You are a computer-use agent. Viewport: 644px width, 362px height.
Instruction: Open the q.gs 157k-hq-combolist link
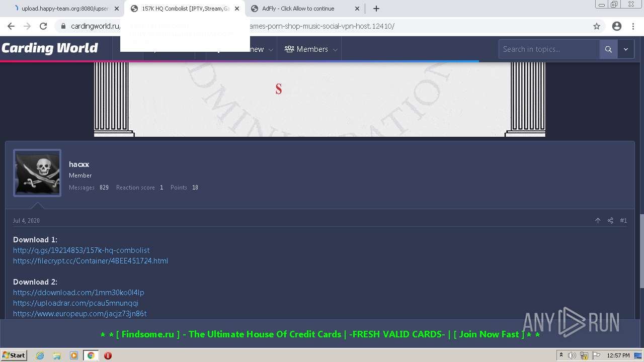point(81,250)
